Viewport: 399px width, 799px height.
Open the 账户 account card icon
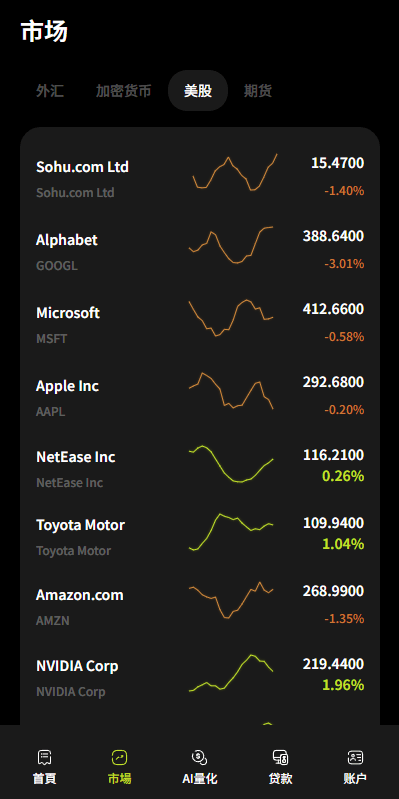click(355, 757)
